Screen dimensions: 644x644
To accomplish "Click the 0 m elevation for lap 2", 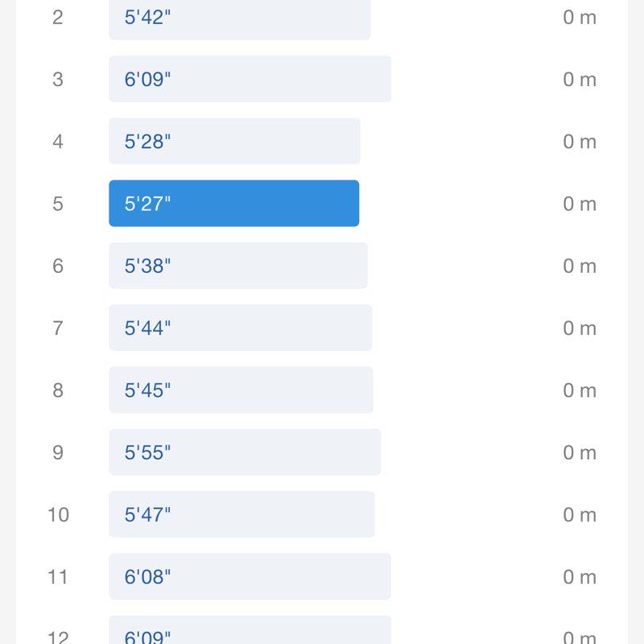I will click(x=580, y=18).
